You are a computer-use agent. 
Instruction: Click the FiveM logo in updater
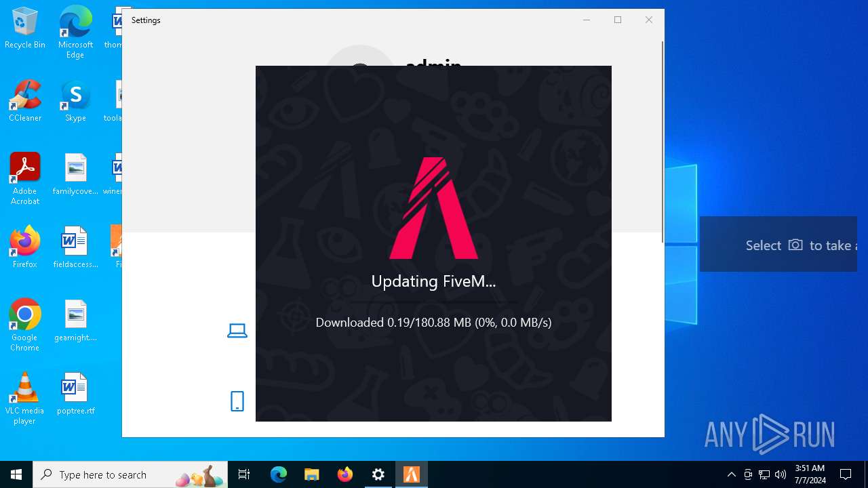[433, 208]
